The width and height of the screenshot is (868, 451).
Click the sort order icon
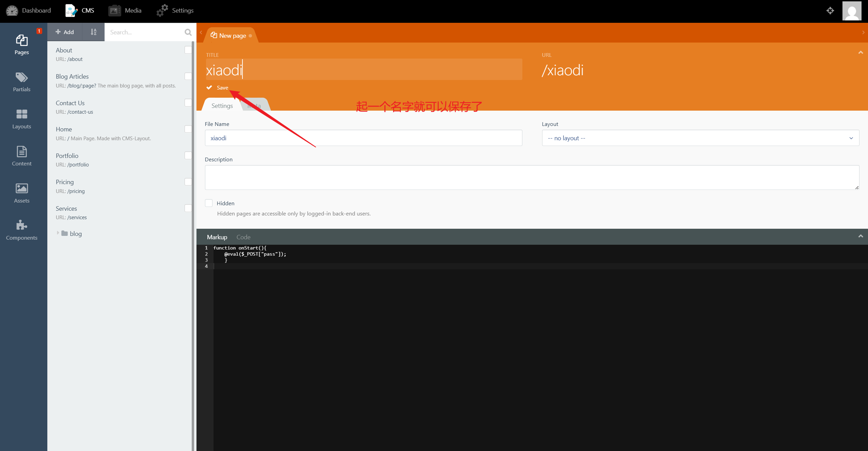93,32
